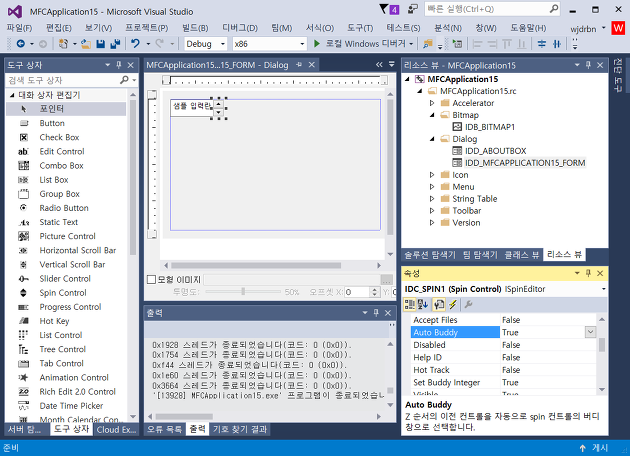Image resolution: width=630 pixels, height=456 pixels.
Task: Choose the Edit Control tool
Action: coord(62,151)
